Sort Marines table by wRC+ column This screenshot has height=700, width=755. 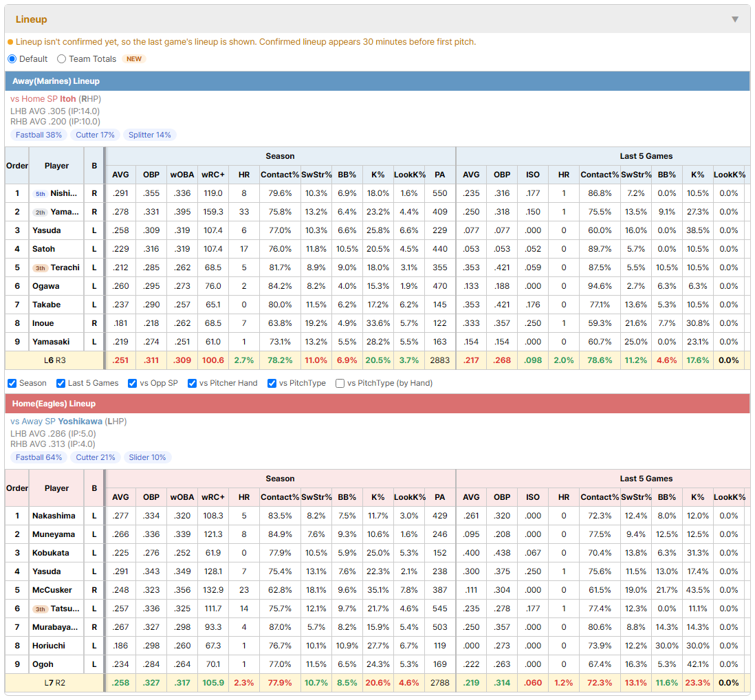pyautogui.click(x=213, y=175)
